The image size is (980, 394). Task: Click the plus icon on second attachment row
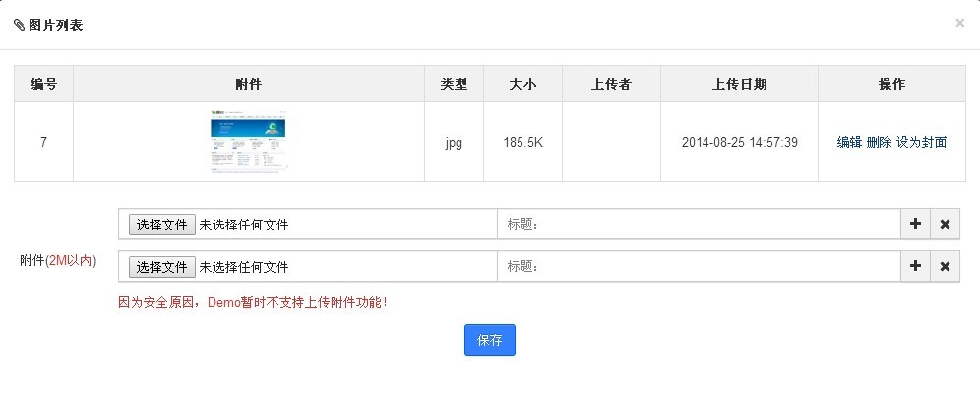pyautogui.click(x=915, y=266)
